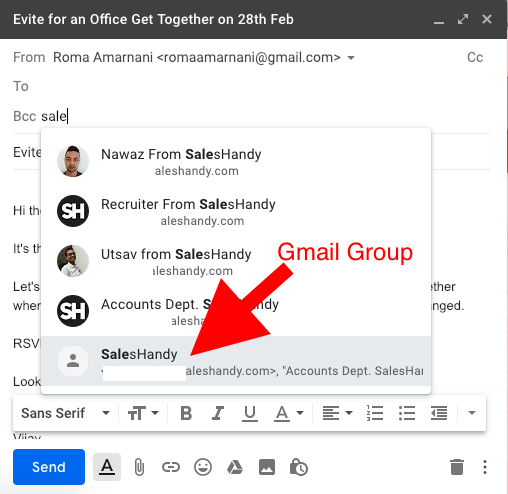Image resolution: width=508 pixels, height=494 pixels.
Task: Toggle underline formatting
Action: click(250, 413)
